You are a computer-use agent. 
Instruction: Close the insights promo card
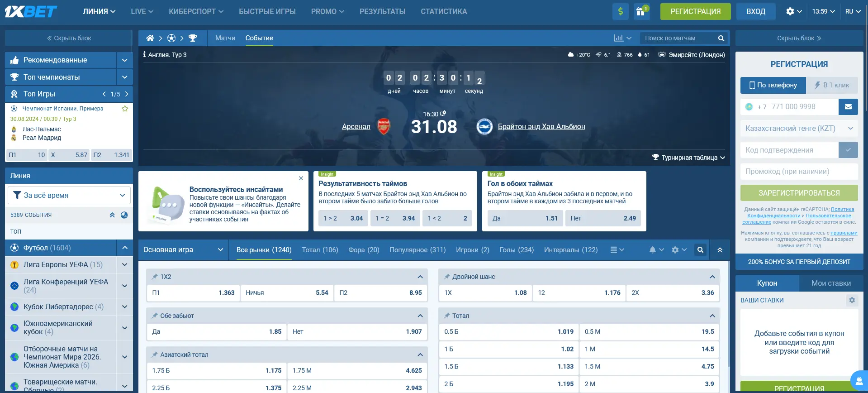(x=301, y=178)
